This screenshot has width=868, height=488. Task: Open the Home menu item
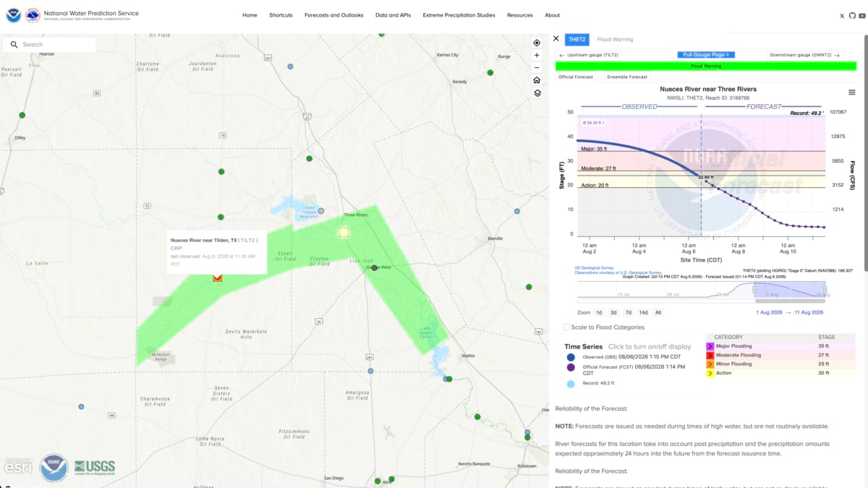coord(250,15)
